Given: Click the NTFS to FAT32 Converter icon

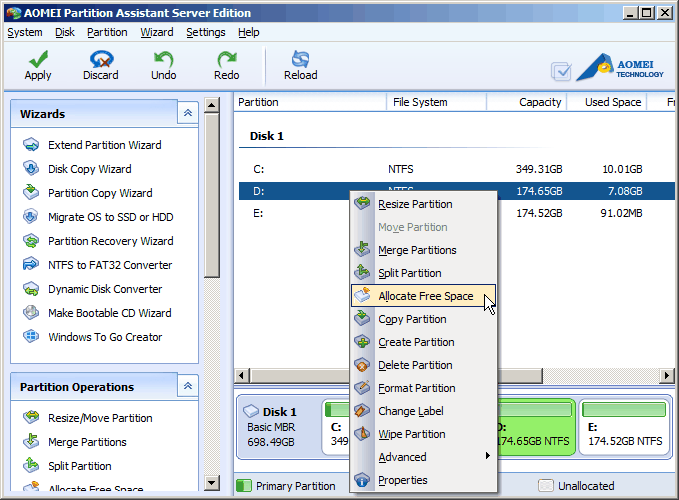Looking at the screenshot, I should (x=31, y=265).
